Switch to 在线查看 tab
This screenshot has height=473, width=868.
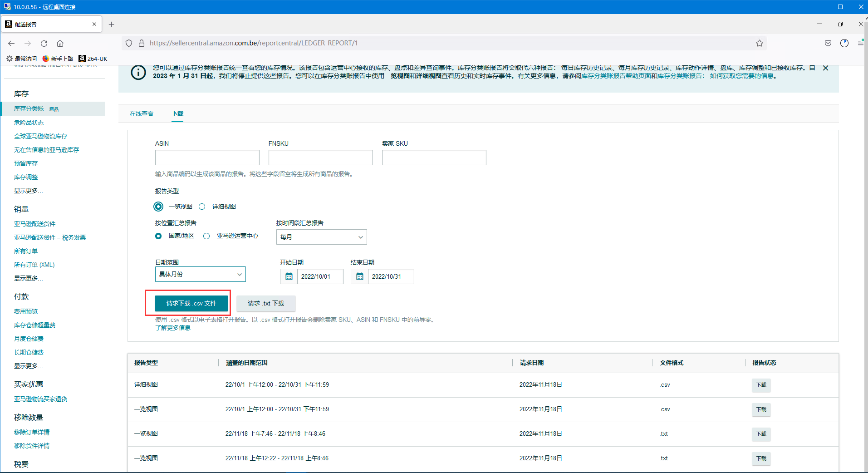point(142,113)
